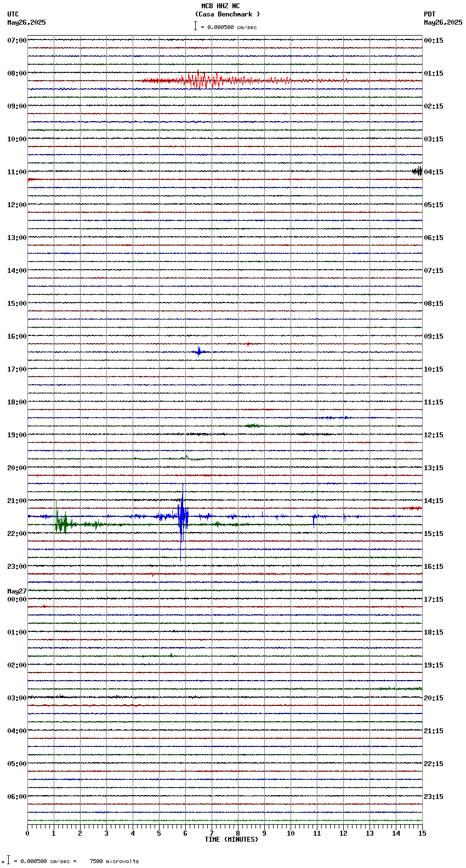Screen dimensions: 466x868
Task: Click the 15:15 PDT row label
Action: [x=434, y=534]
